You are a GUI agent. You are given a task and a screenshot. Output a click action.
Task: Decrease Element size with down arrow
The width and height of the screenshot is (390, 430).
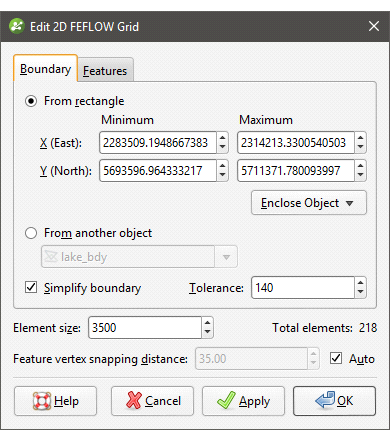(x=207, y=333)
